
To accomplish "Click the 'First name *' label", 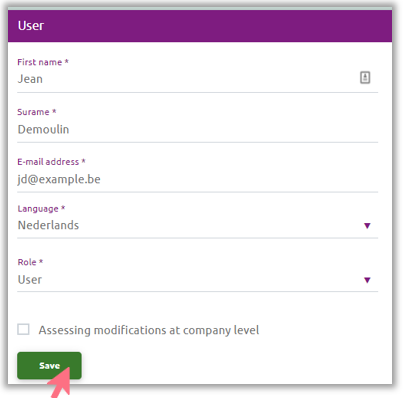I will click(43, 62).
